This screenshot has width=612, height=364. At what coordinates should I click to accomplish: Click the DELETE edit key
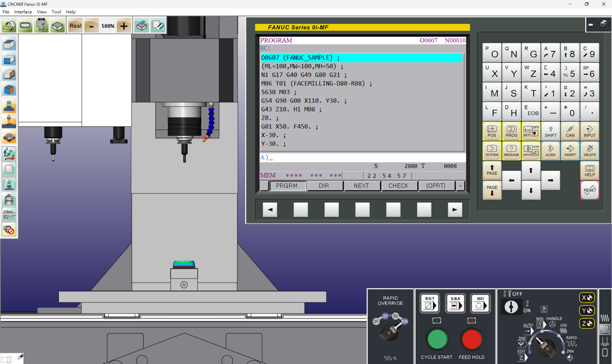[590, 151]
